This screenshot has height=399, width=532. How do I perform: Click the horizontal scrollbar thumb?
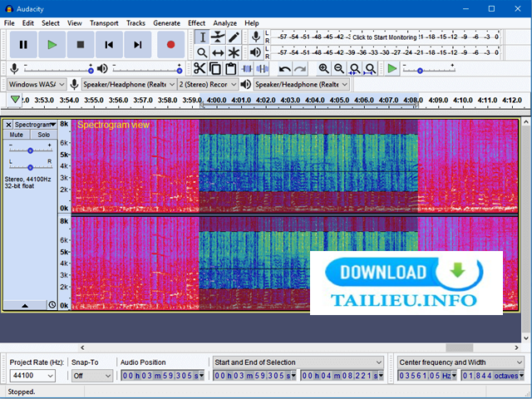click(459, 347)
